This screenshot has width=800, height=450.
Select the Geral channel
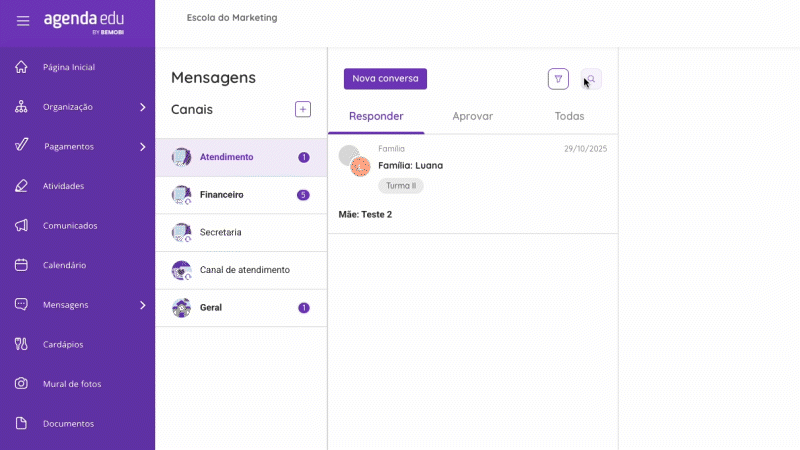[x=241, y=308]
